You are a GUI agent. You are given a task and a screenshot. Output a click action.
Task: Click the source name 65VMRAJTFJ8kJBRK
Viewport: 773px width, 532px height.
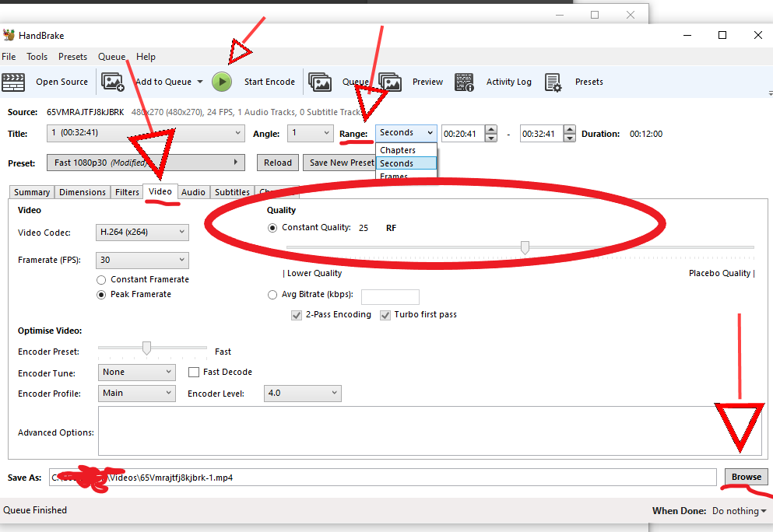pos(86,112)
